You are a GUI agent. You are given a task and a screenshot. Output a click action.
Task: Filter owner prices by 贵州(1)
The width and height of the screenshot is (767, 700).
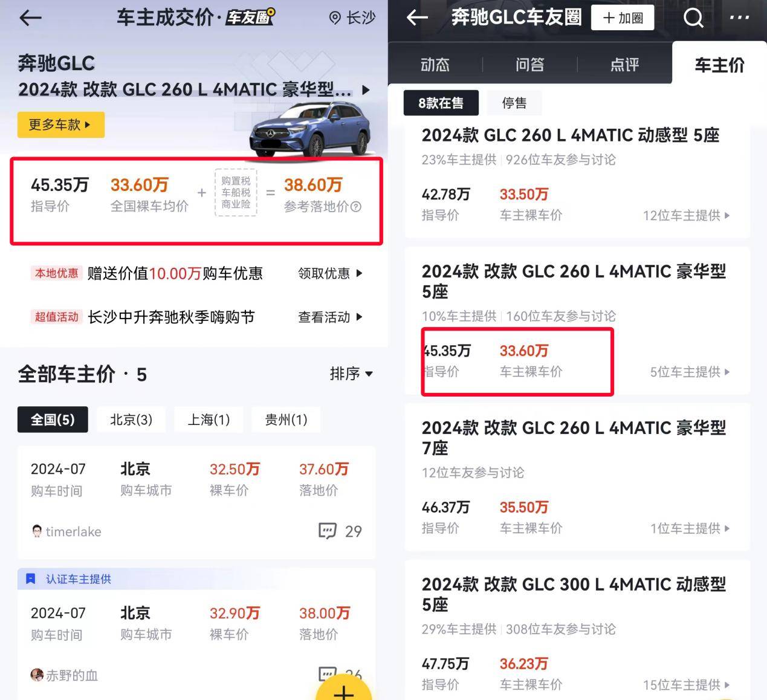(286, 420)
